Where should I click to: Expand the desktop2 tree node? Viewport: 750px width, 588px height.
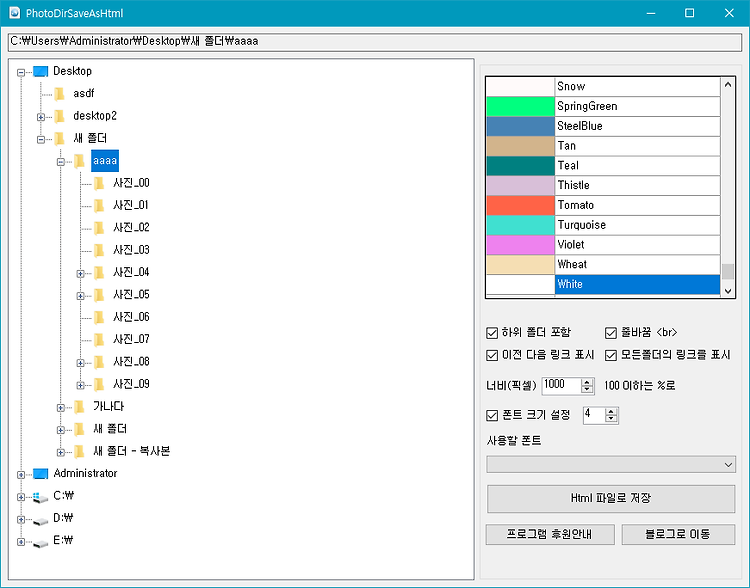pyautogui.click(x=41, y=117)
